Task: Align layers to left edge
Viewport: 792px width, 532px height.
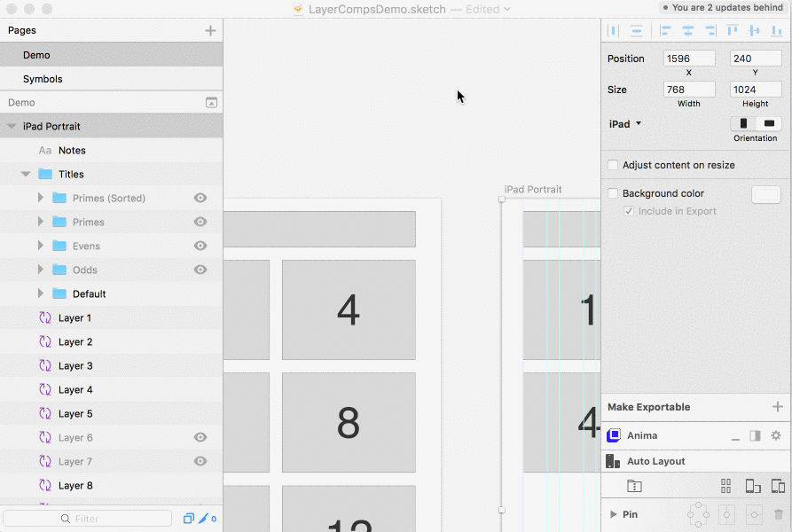Action: pyautogui.click(x=665, y=31)
